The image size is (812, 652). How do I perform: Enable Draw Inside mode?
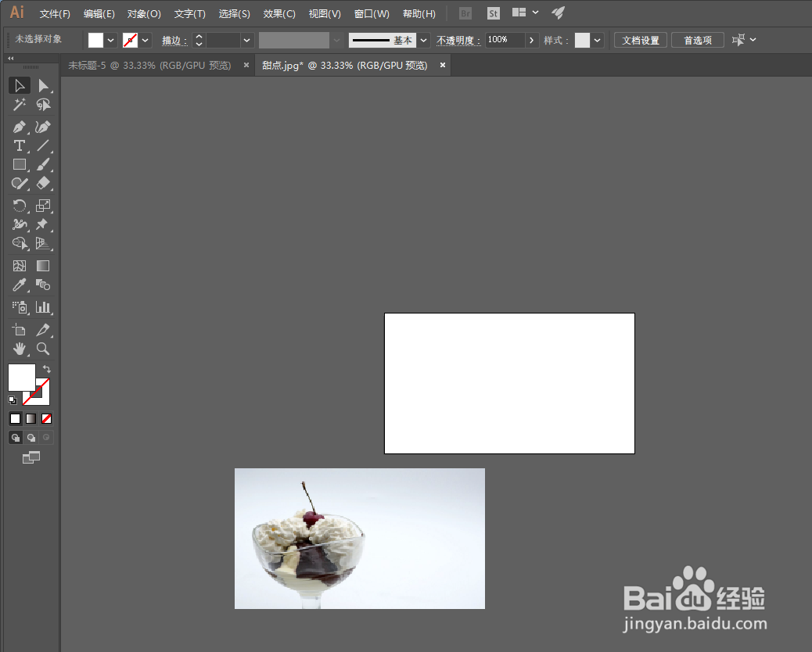coord(47,438)
